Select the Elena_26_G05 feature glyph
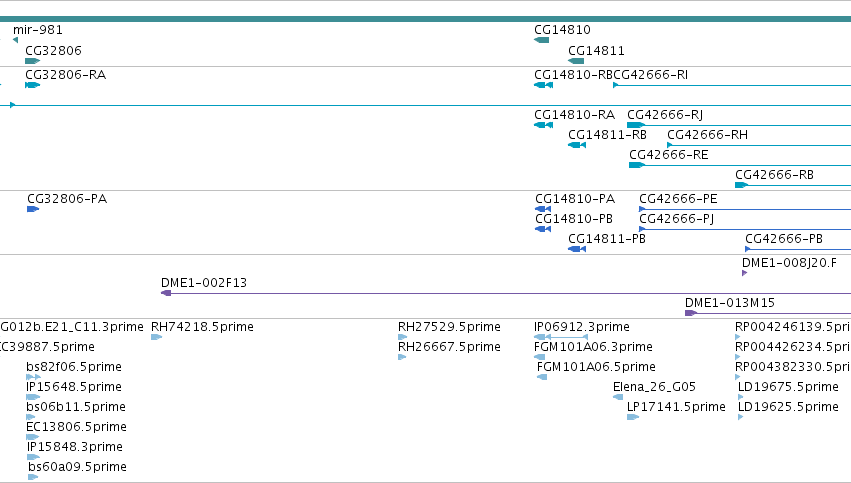This screenshot has width=851, height=483. point(618,397)
